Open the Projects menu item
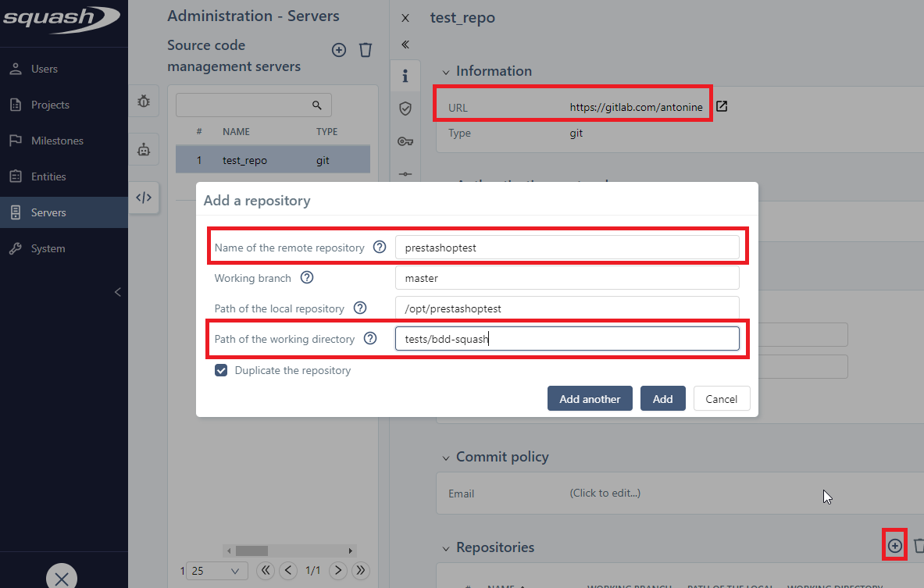Screen dimensions: 924x588 coord(50,105)
